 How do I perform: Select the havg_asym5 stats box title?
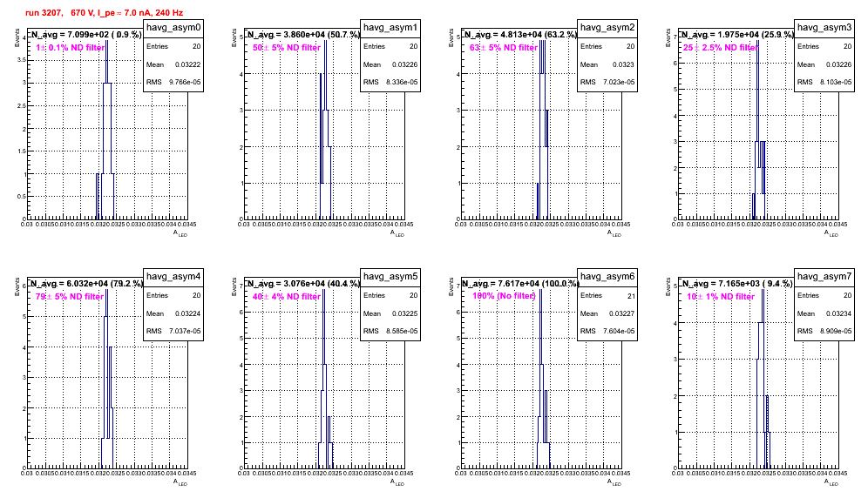390,276
